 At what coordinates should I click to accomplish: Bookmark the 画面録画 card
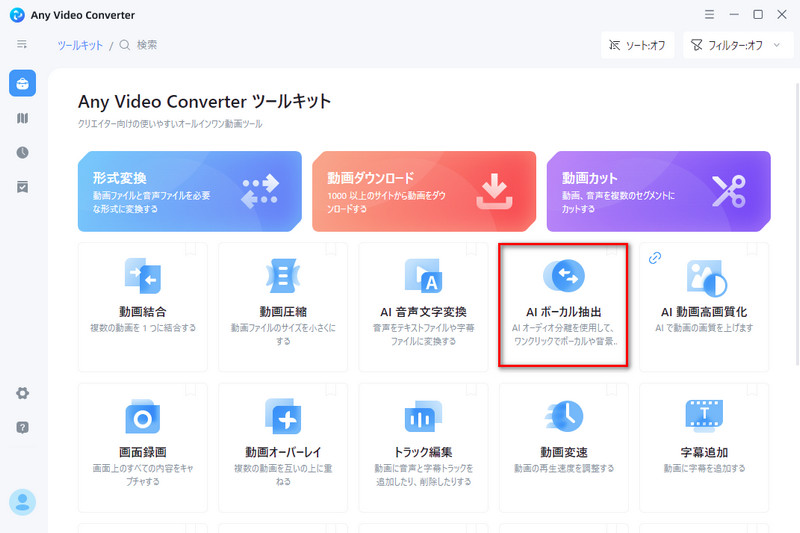point(190,390)
